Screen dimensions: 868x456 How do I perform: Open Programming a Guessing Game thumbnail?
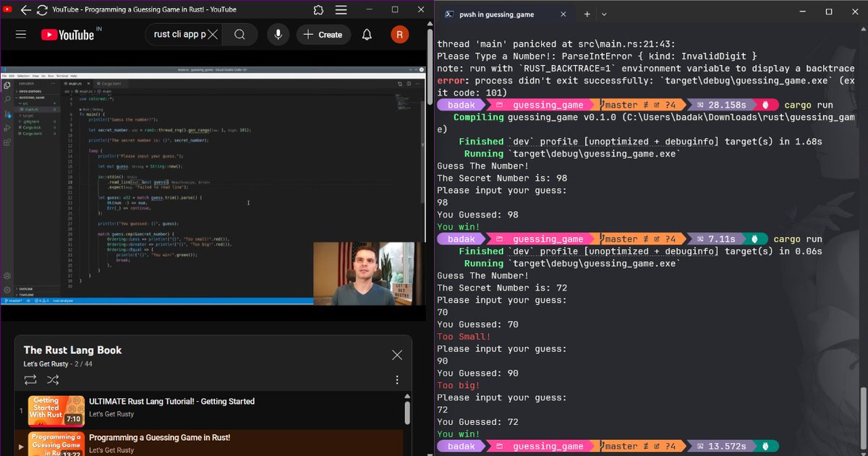tap(55, 444)
